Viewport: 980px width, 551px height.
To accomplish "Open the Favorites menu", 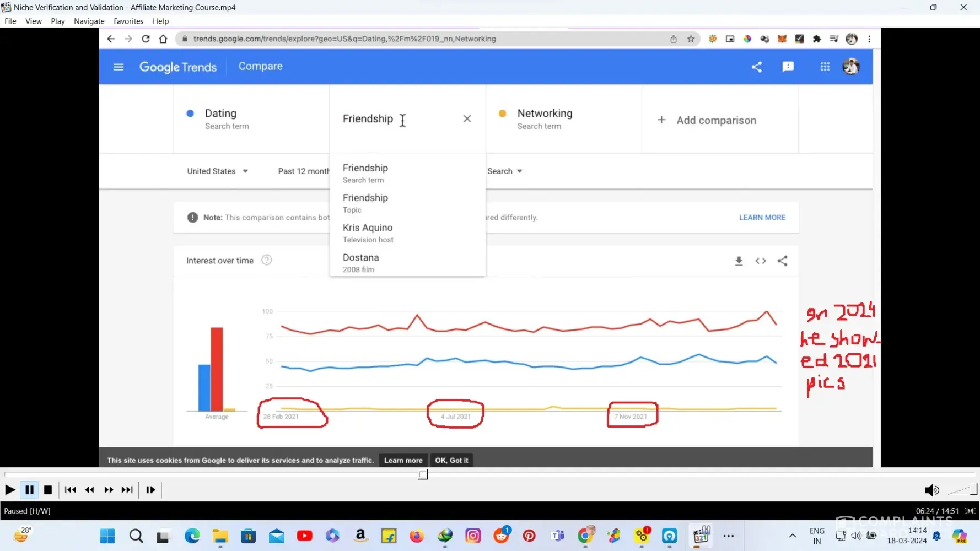I will click(x=128, y=21).
